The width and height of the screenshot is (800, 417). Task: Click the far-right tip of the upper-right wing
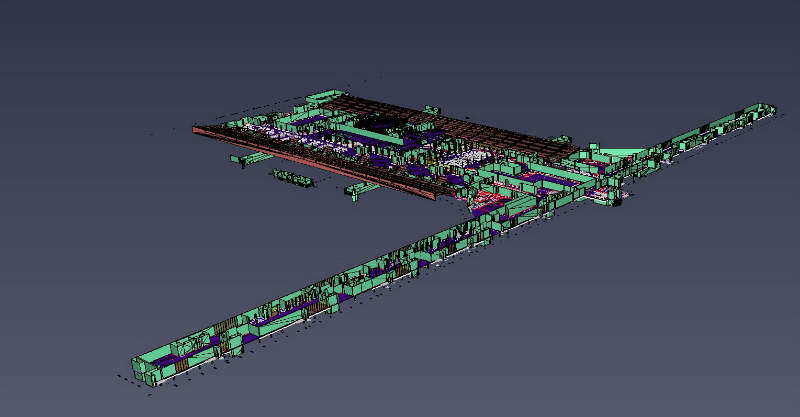click(765, 108)
